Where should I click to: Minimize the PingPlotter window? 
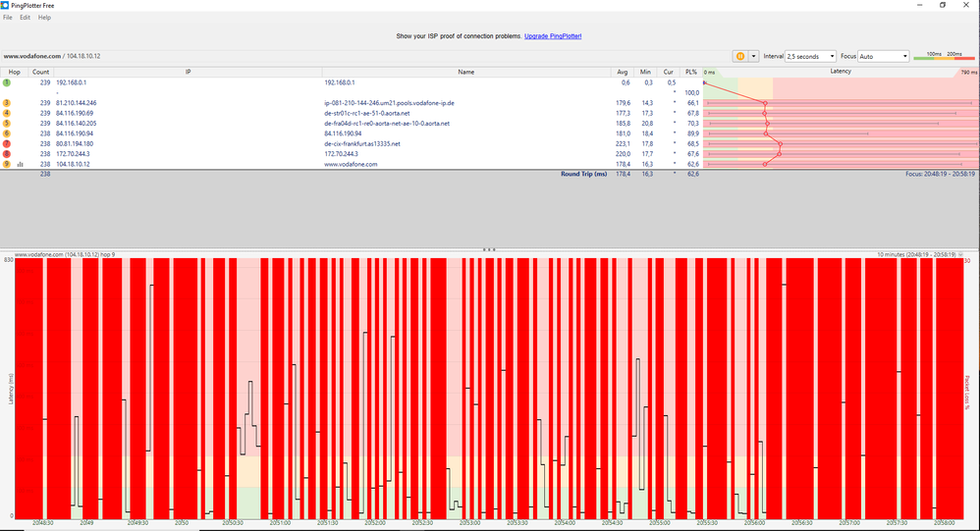coord(919,5)
